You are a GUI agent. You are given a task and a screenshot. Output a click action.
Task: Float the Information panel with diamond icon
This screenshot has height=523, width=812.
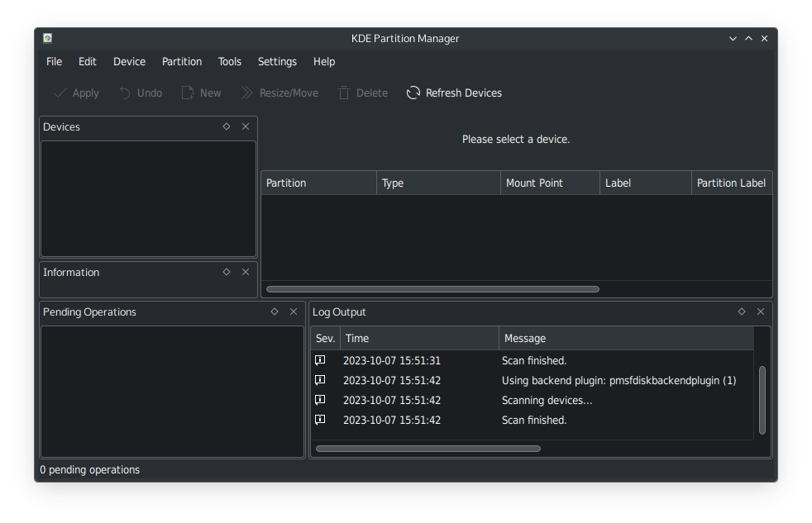pyautogui.click(x=227, y=272)
